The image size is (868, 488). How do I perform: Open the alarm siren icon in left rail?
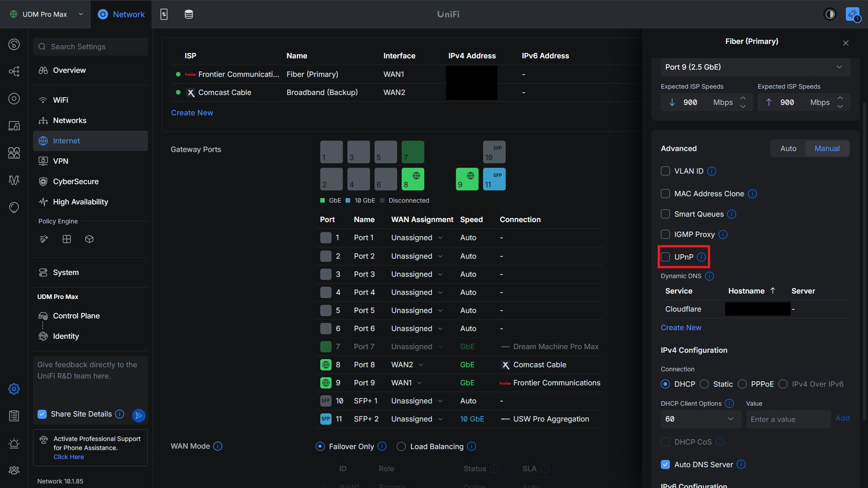click(x=14, y=443)
